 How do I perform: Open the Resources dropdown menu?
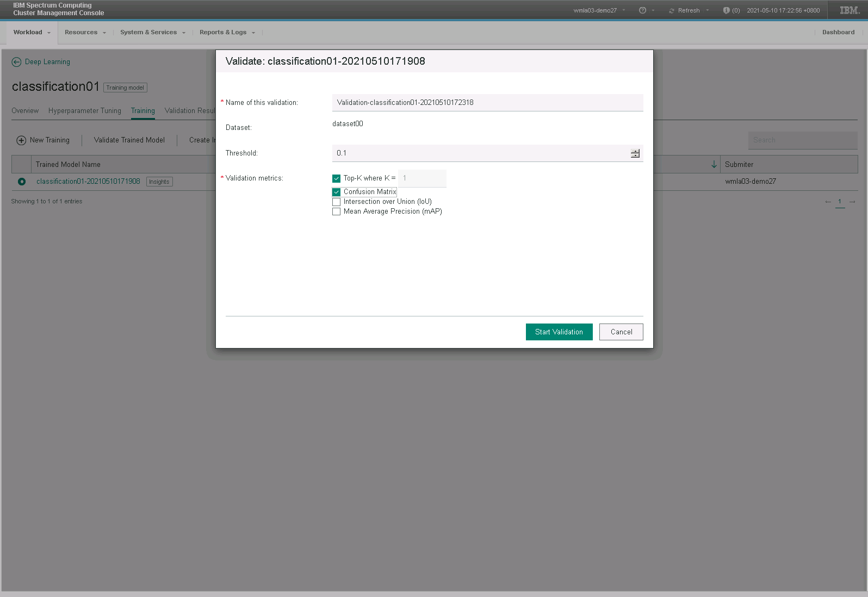point(85,33)
